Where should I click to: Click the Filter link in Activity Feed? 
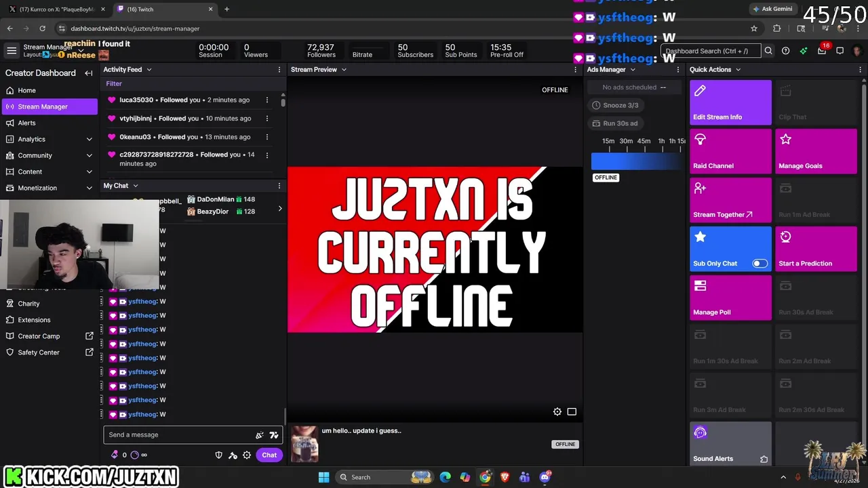[x=114, y=84]
